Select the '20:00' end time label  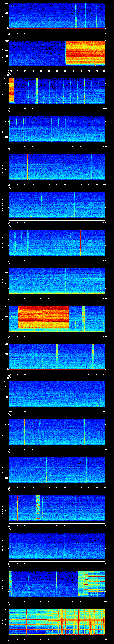click(105, 450)
